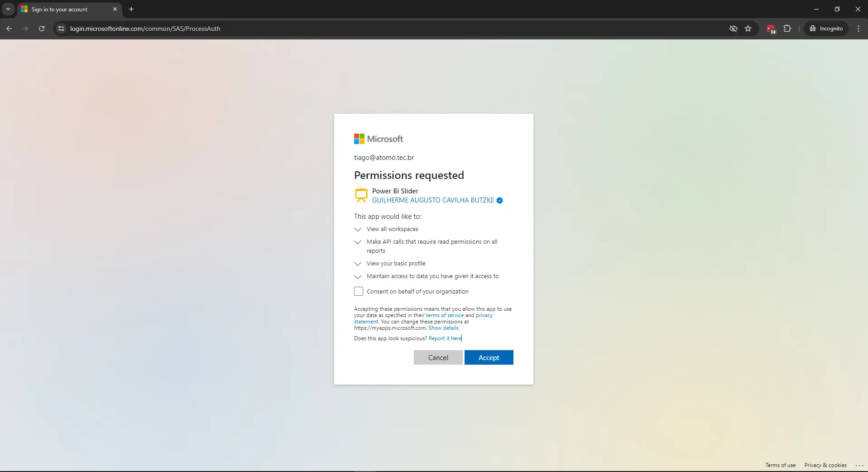The width and height of the screenshot is (868, 472).
Task: Click the Cancel button
Action: pos(438,357)
